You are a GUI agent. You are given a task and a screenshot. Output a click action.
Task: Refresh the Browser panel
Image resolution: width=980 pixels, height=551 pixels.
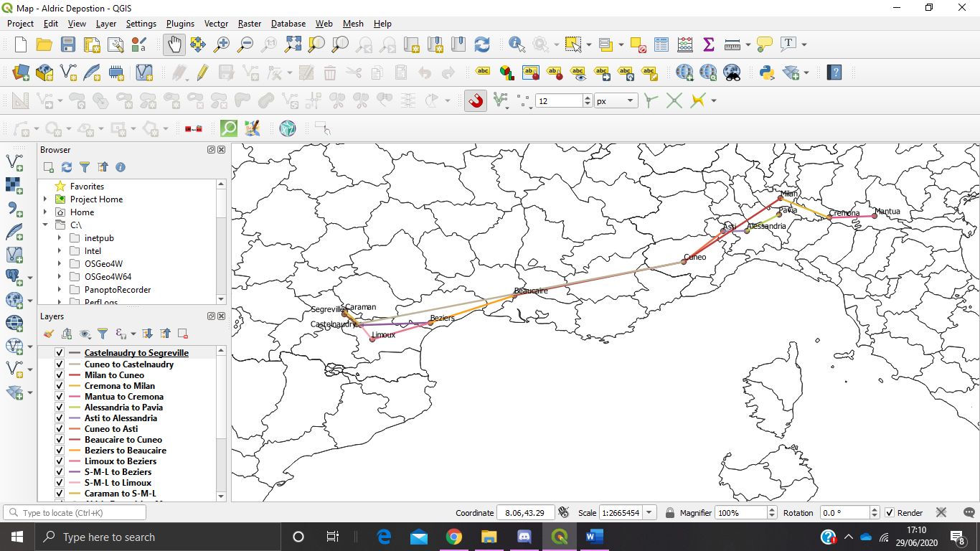67,167
